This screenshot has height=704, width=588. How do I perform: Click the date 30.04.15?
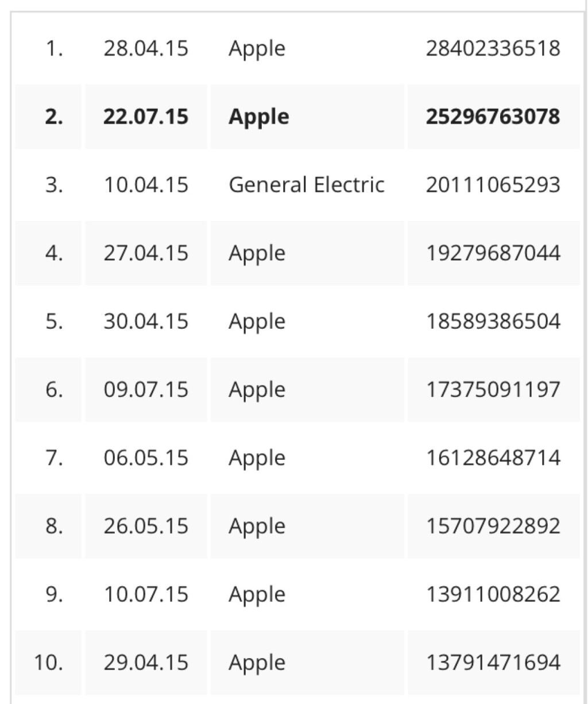tap(146, 321)
